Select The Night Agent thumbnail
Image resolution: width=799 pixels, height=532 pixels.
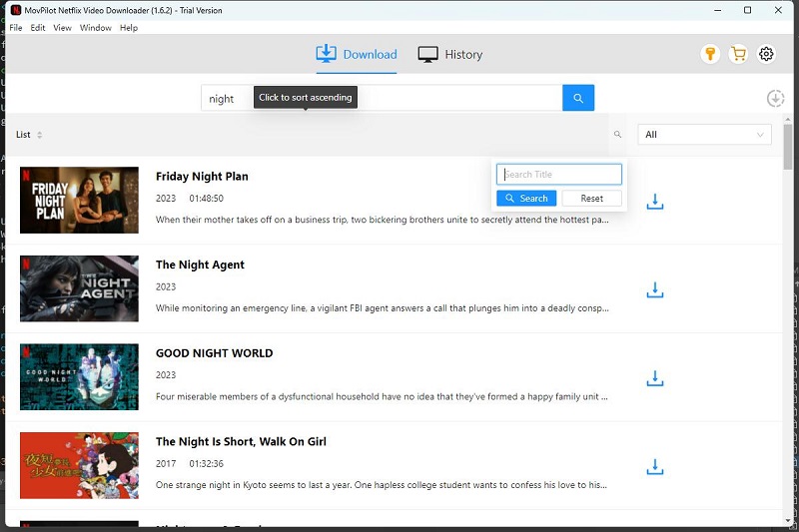[79, 288]
